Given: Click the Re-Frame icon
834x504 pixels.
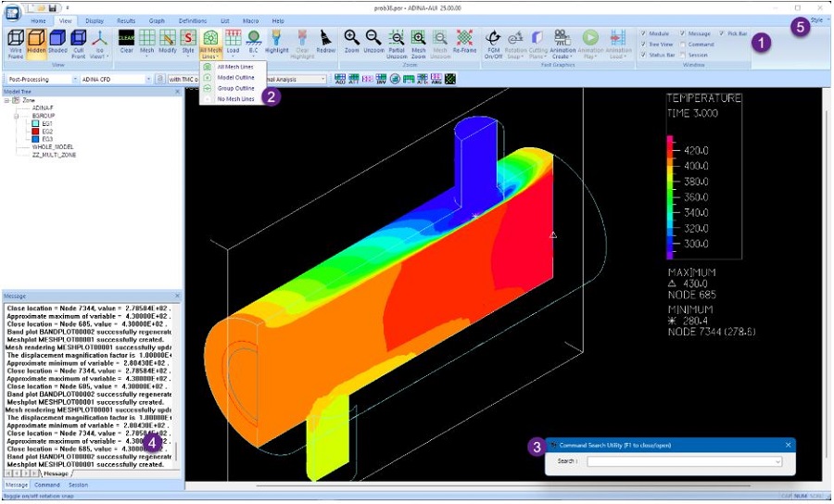Looking at the screenshot, I should pyautogui.click(x=465, y=43).
